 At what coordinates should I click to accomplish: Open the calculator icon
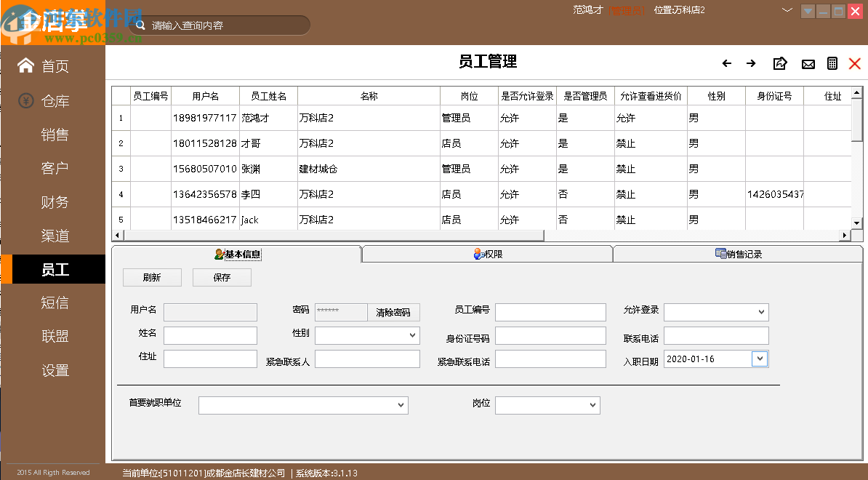pyautogui.click(x=832, y=63)
